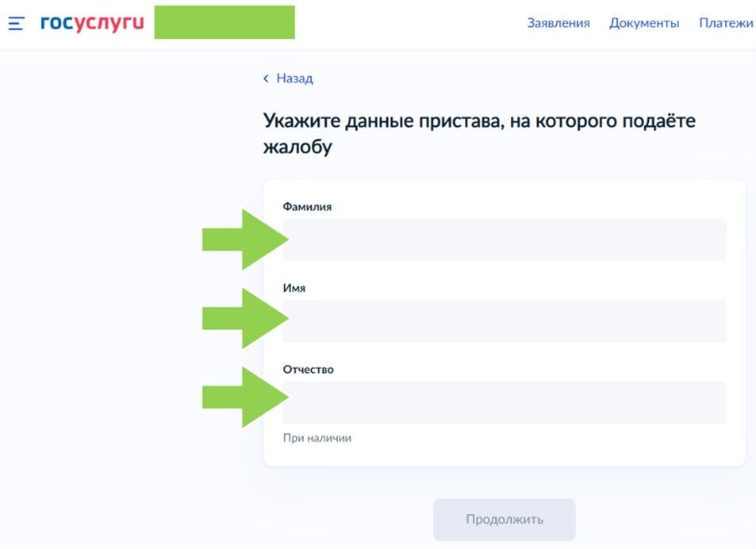Click the Фамилия field label
This screenshot has width=756, height=549.
(x=307, y=207)
